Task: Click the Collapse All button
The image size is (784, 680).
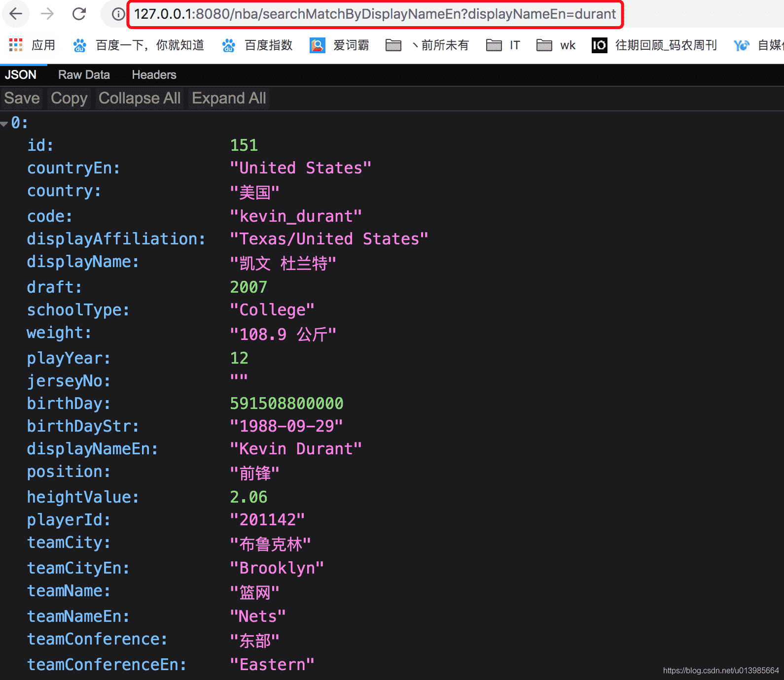Action: pyautogui.click(x=140, y=98)
